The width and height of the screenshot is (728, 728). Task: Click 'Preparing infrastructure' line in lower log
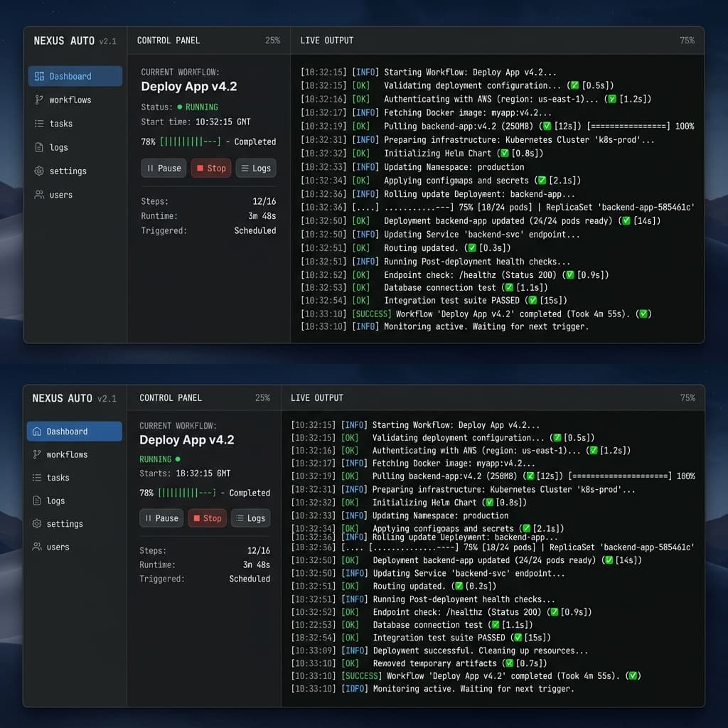pyautogui.click(x=464, y=489)
